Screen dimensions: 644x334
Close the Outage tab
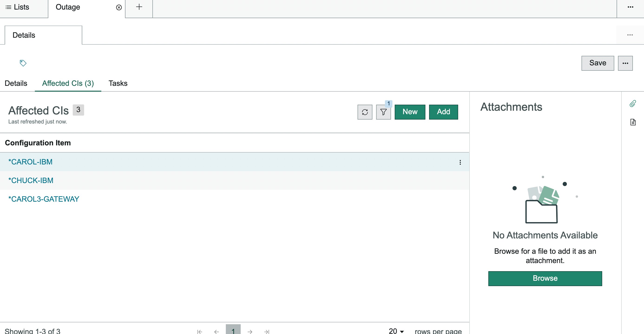pos(118,8)
